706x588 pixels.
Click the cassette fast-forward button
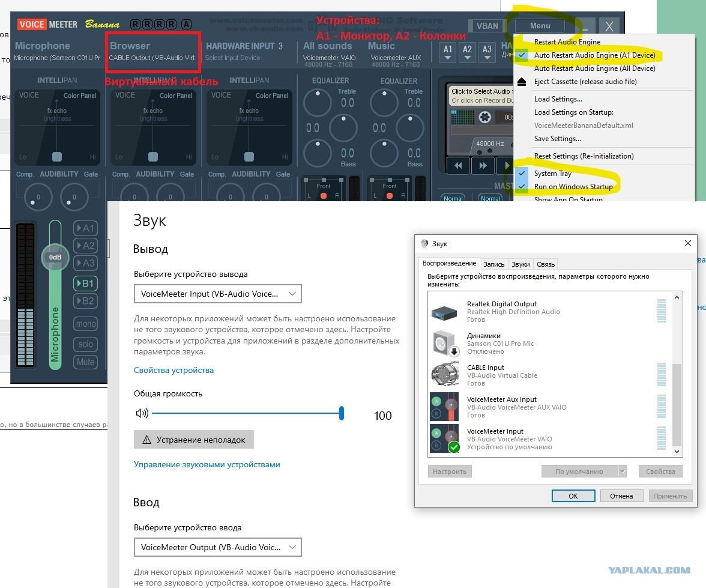pos(483,165)
